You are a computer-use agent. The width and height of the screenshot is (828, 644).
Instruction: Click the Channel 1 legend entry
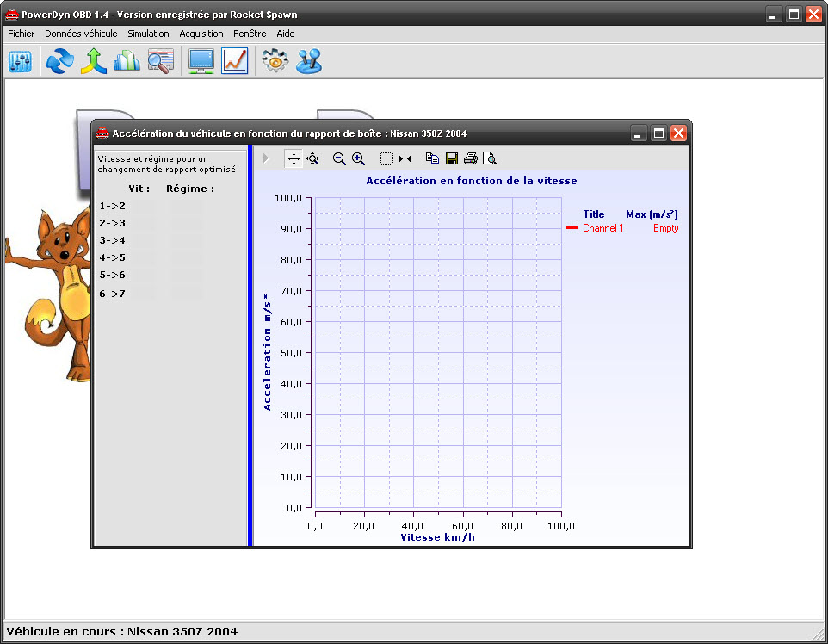602,228
